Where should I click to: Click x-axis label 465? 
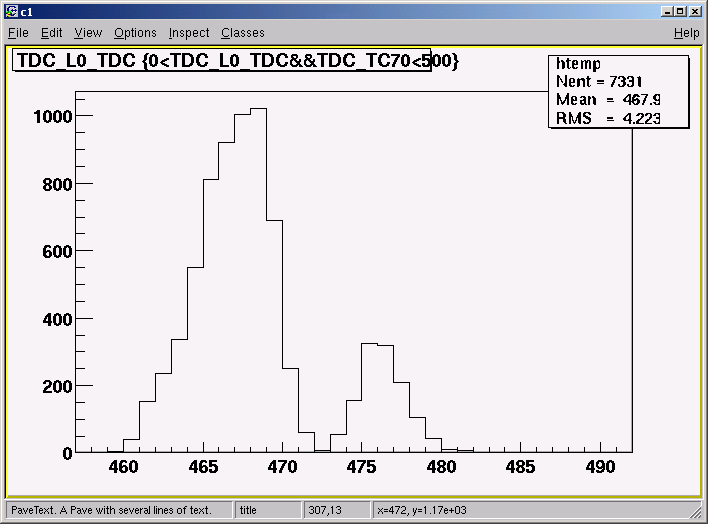(x=203, y=467)
